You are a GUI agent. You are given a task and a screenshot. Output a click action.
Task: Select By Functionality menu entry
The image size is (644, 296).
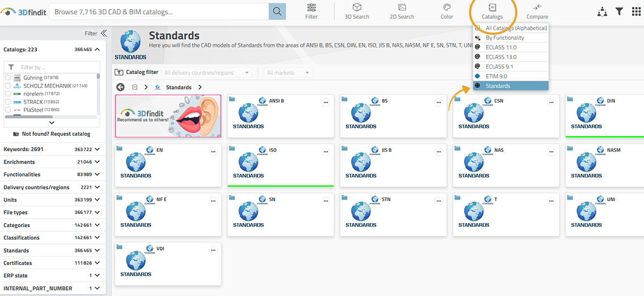point(511,38)
